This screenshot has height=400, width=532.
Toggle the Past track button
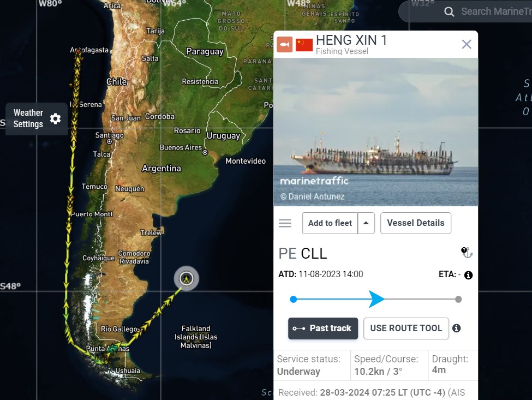point(323,329)
